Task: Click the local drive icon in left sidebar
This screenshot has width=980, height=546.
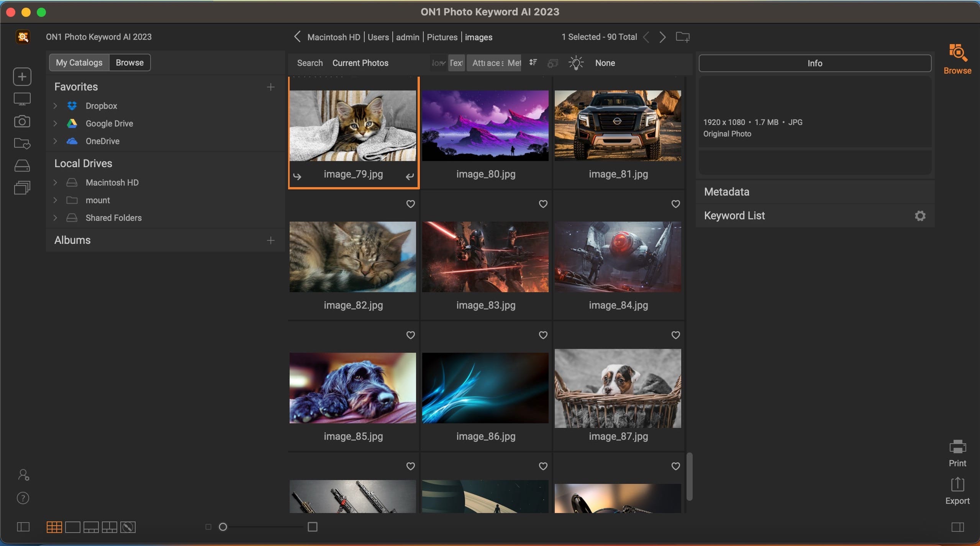Action: point(22,166)
